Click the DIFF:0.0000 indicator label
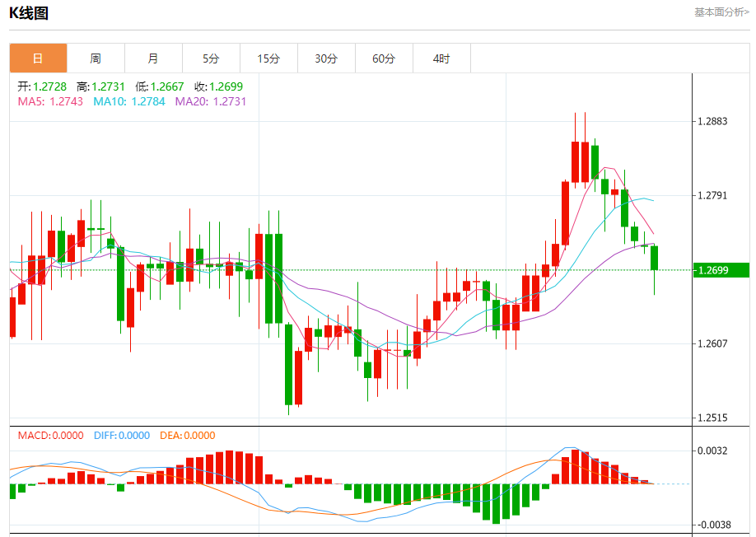 coord(122,436)
